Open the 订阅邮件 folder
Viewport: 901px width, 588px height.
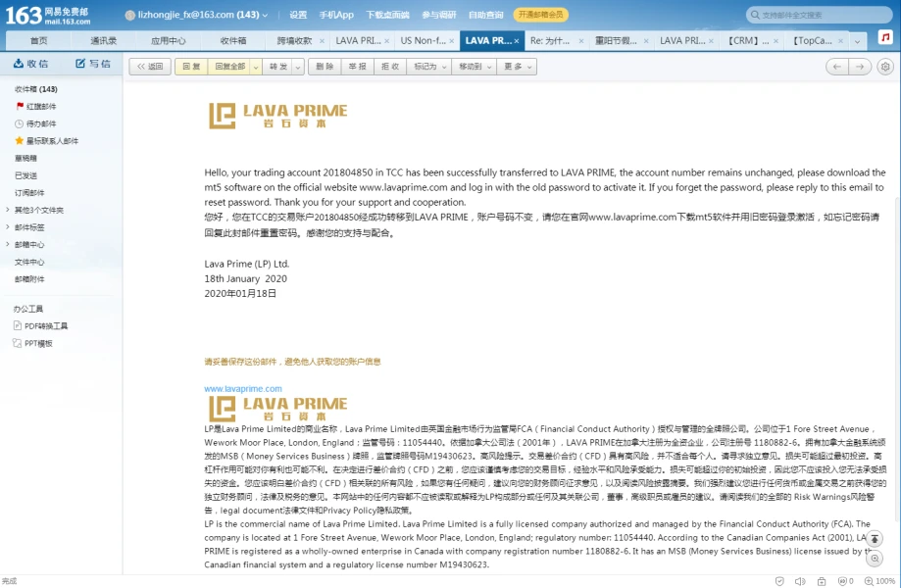[x=29, y=192]
